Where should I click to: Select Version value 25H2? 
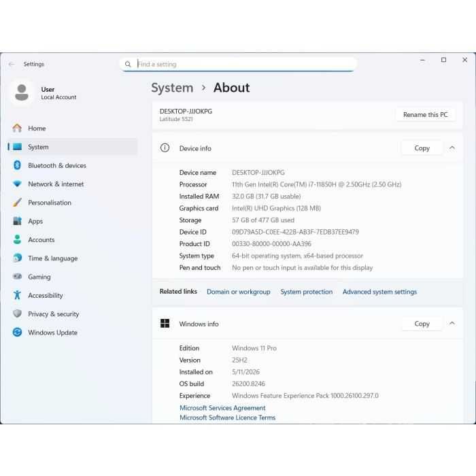coord(239,360)
